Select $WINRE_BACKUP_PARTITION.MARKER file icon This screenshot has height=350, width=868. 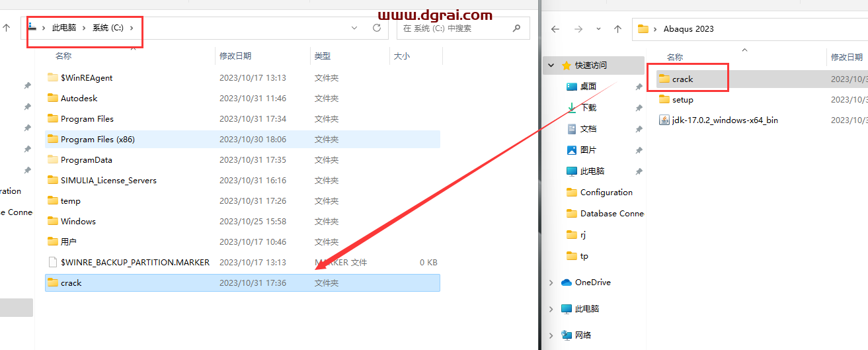[x=53, y=262]
